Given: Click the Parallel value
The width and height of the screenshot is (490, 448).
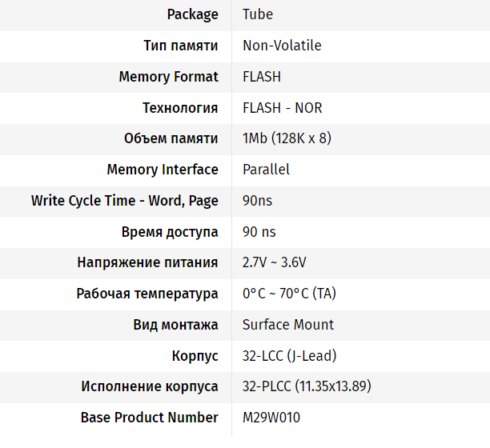Looking at the screenshot, I should pos(266,170).
